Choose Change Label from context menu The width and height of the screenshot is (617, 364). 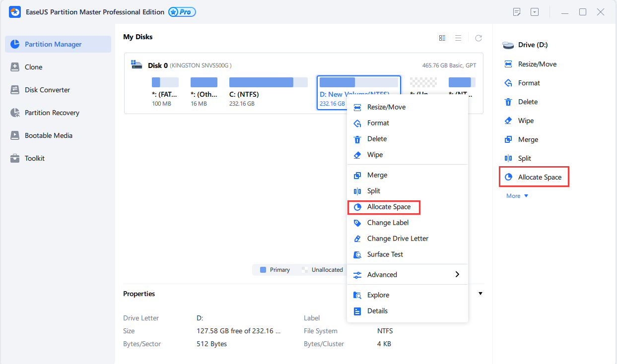(x=408, y=223)
